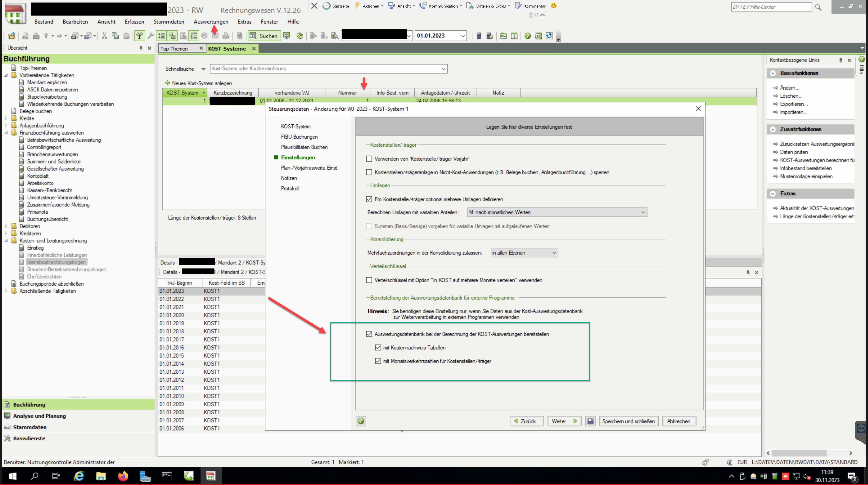Viewport: 868px width, 485px height.
Task: Click the blue refresh arrows icon
Action: pyautogui.click(x=549, y=36)
